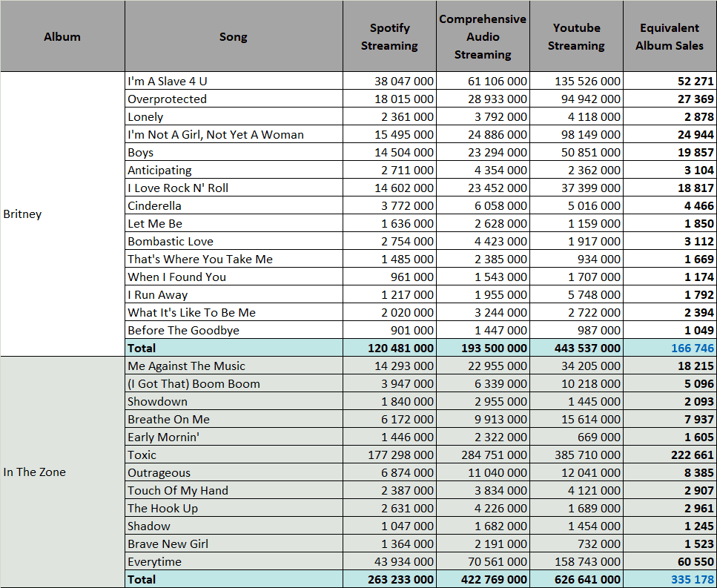This screenshot has width=717, height=588.
Task: Select the Spotify Streaming header cell
Action: coord(389,36)
